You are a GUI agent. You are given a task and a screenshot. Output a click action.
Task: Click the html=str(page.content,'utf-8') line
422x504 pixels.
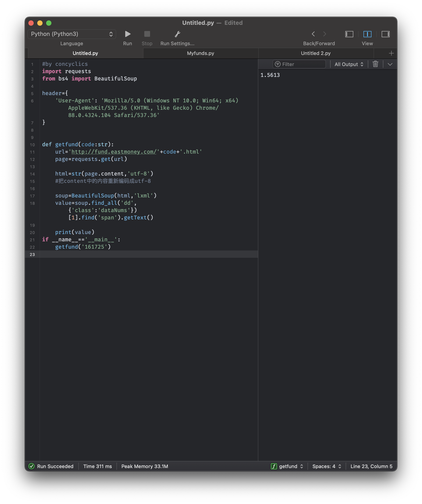104,174
